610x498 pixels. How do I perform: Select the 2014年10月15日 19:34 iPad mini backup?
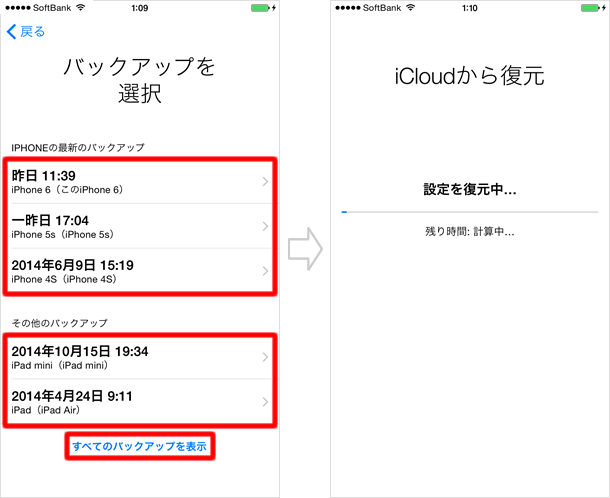[140, 357]
